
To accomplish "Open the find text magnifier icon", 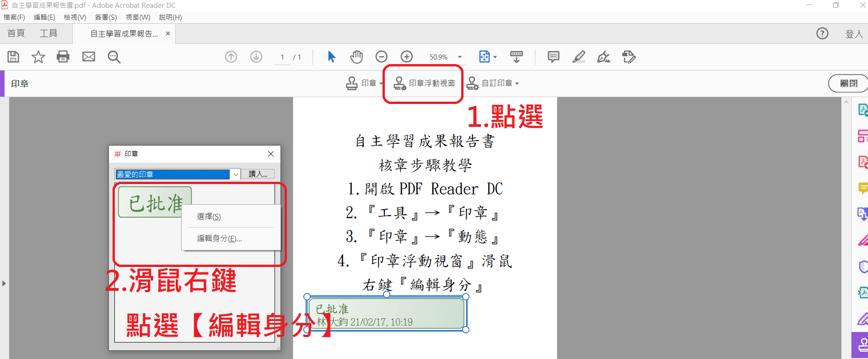I will click(x=114, y=57).
